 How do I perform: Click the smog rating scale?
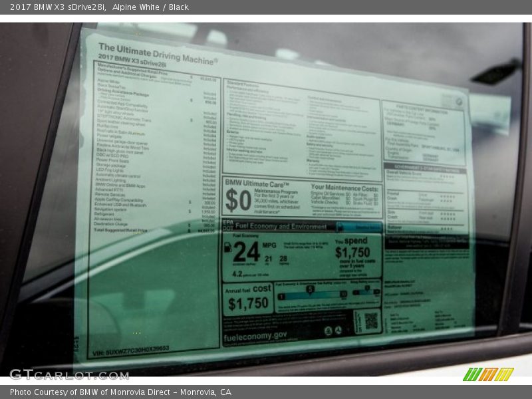tap(366, 291)
